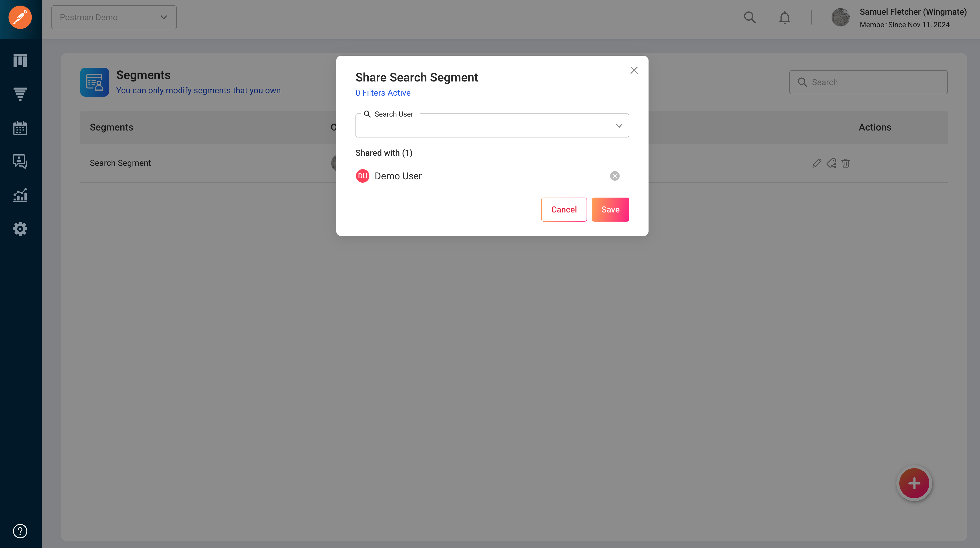
Task: Open the notifications bell
Action: pos(784,18)
